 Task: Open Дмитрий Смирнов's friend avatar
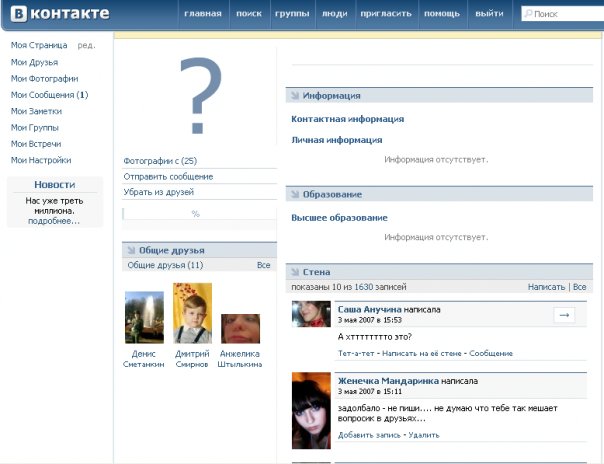[192, 313]
